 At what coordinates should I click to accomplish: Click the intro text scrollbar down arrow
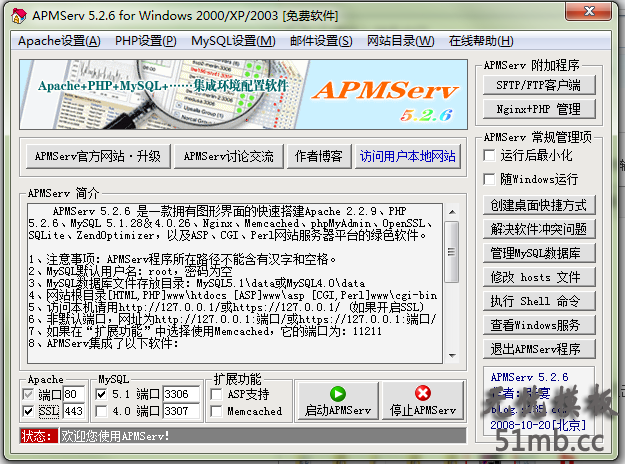[x=452, y=356]
